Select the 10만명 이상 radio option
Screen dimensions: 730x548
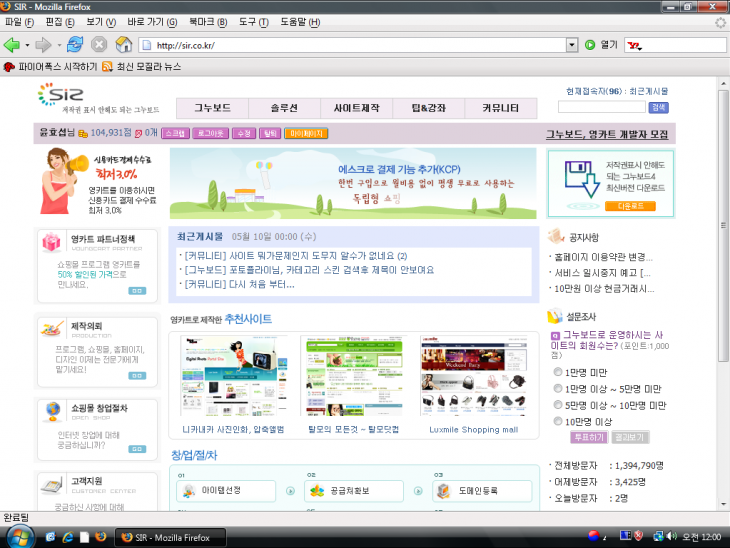click(558, 421)
